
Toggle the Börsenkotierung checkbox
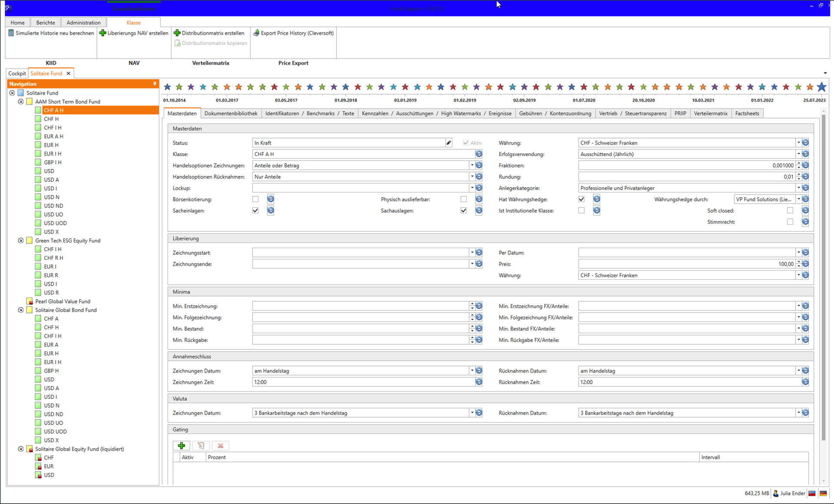(255, 199)
